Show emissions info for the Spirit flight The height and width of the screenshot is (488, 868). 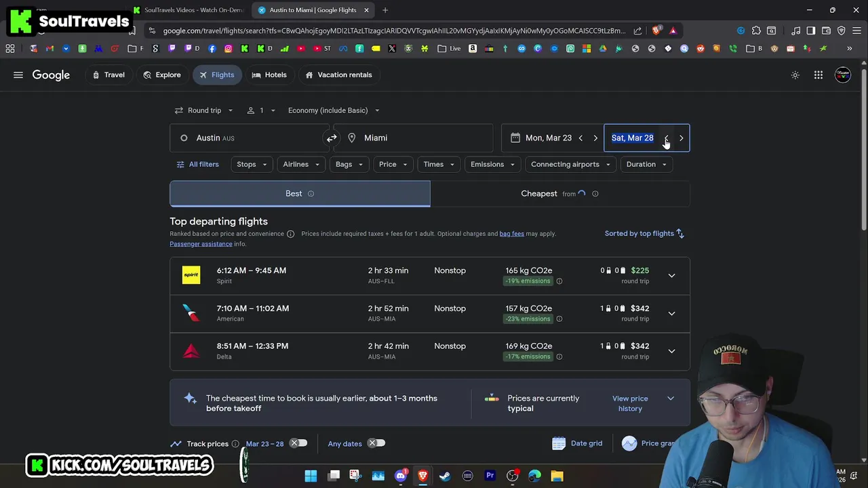(559, 281)
